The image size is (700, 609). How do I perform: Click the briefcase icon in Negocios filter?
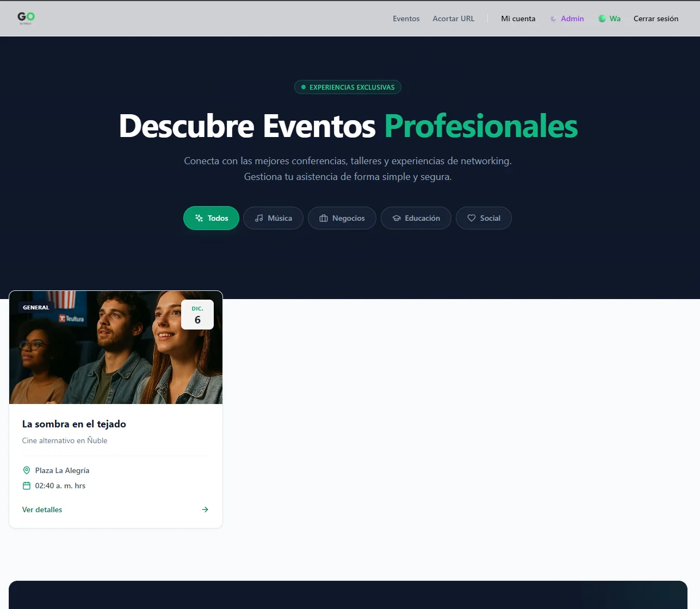click(x=323, y=218)
